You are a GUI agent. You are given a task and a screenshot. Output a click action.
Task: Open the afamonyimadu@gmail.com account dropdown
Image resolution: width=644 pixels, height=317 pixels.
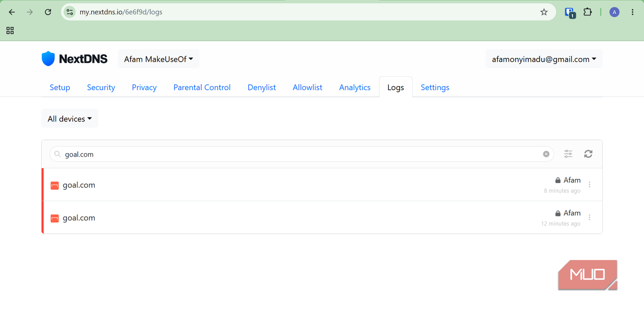(x=544, y=59)
